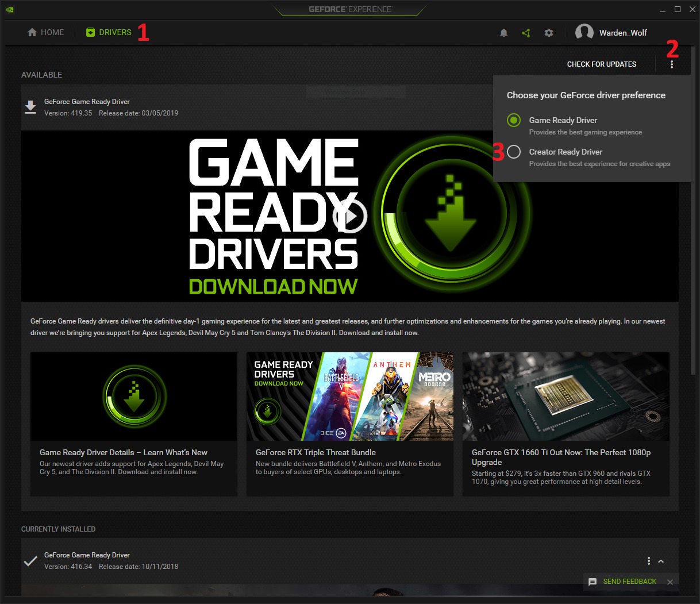
Task: Click the checkmark icon beside installed driver
Action: pyautogui.click(x=30, y=561)
